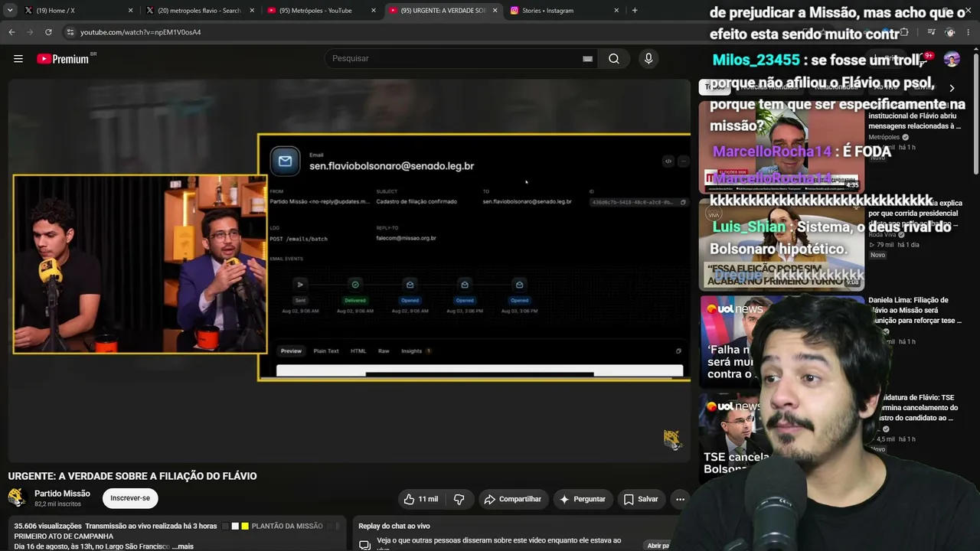The image size is (980, 551).
Task: Open the Partido Missão channel name link
Action: pyautogui.click(x=62, y=494)
